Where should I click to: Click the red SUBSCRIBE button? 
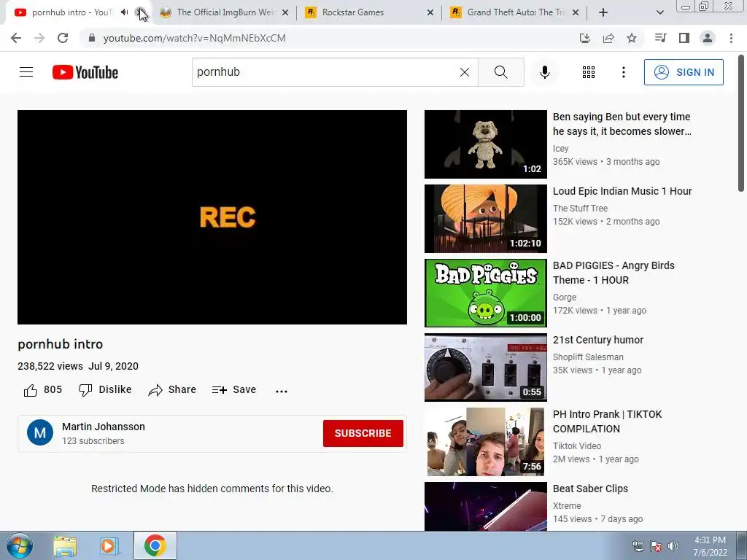(363, 433)
